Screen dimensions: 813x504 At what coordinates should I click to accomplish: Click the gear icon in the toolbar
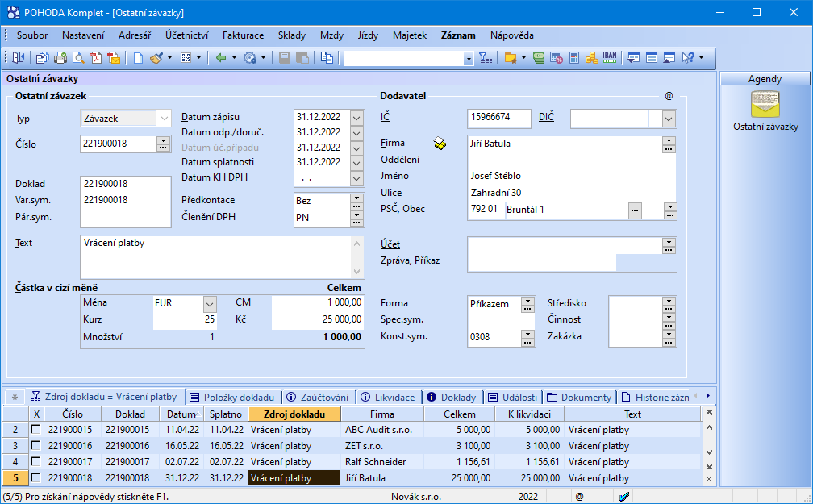[x=250, y=58]
